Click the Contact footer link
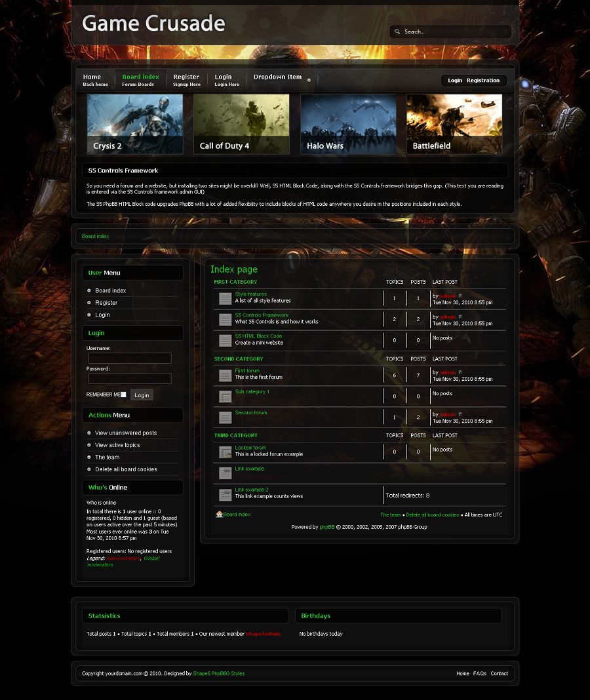Screen dimensions: 590x700 coord(500,674)
